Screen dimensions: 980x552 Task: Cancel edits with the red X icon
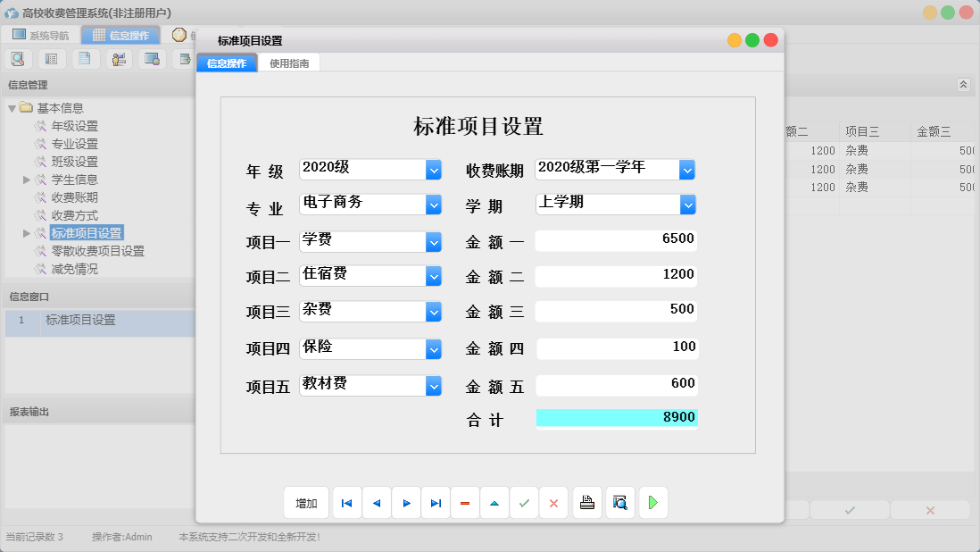[553, 502]
